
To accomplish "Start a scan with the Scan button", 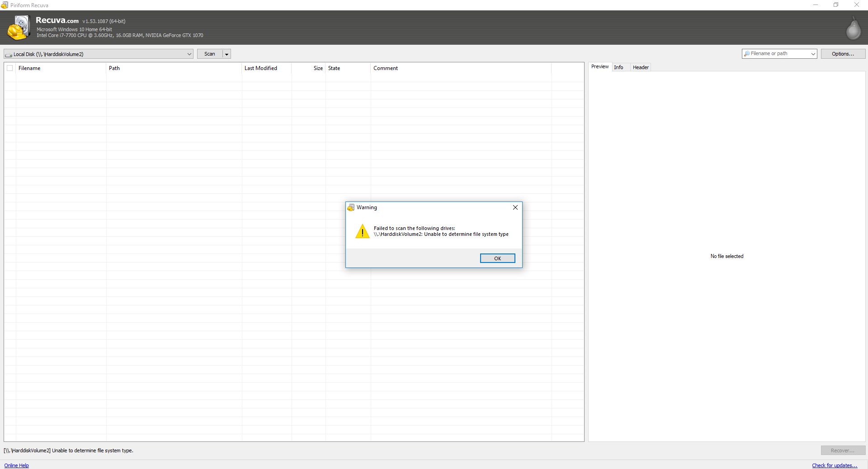I will 210,54.
